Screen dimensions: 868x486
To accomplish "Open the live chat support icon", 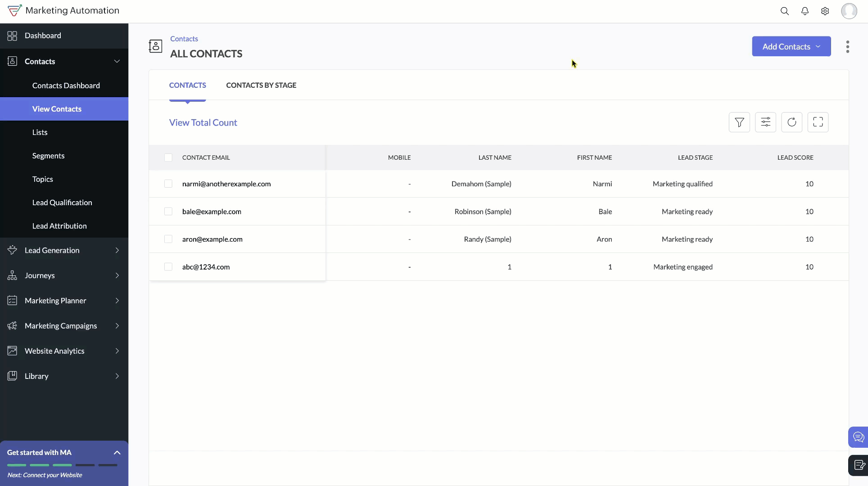I will pyautogui.click(x=858, y=437).
